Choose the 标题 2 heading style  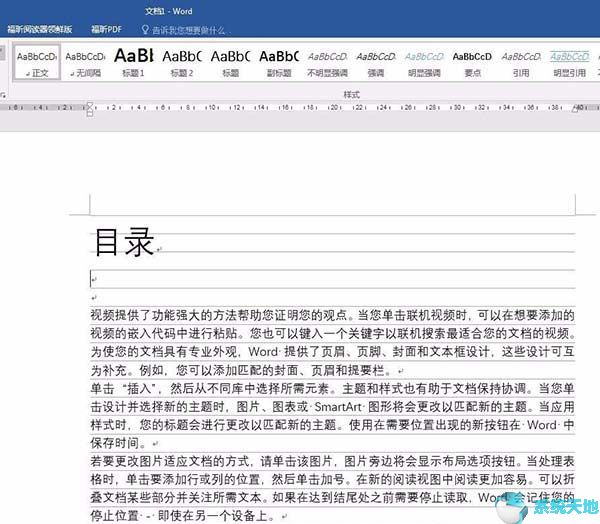181,62
